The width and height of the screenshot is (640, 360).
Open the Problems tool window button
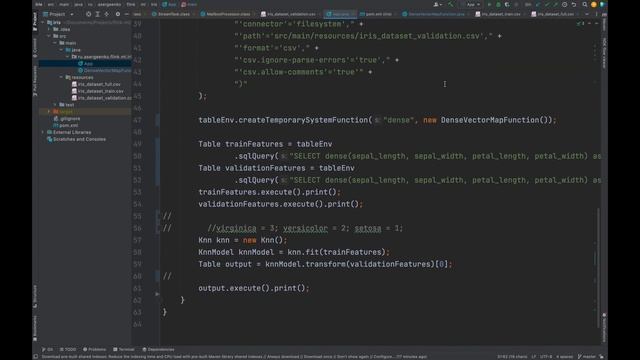94,349
